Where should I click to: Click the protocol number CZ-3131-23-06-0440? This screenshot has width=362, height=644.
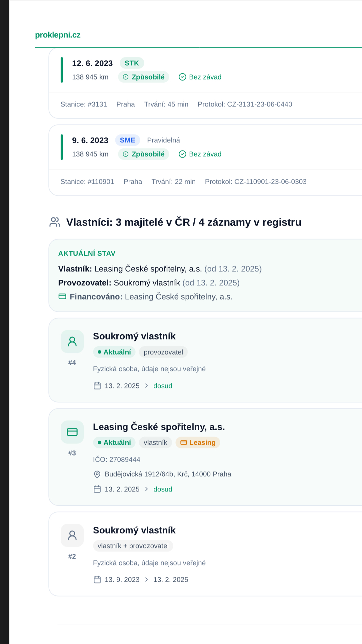point(260,104)
